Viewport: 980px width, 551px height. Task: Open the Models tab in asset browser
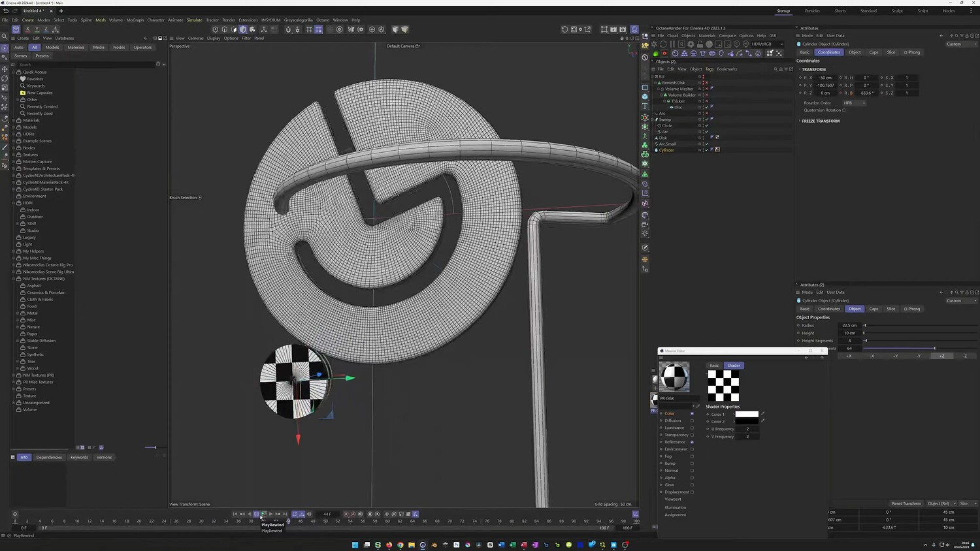pos(52,47)
